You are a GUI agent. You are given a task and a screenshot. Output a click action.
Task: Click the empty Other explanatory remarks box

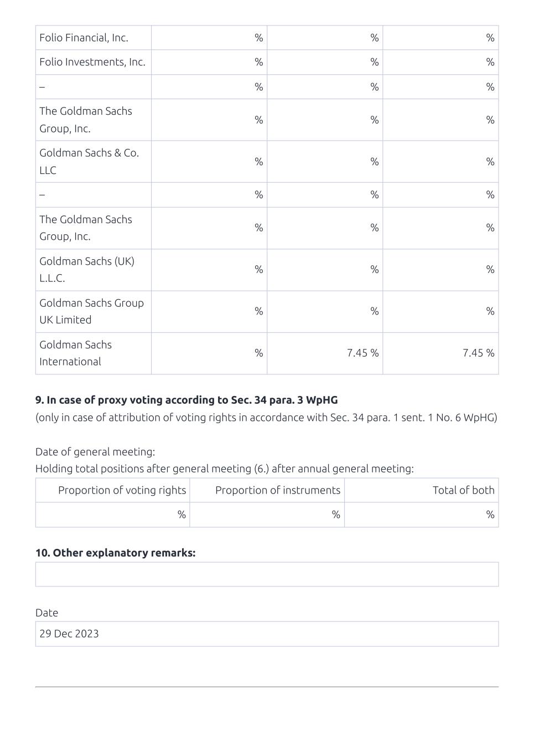pyautogui.click(x=267, y=574)
